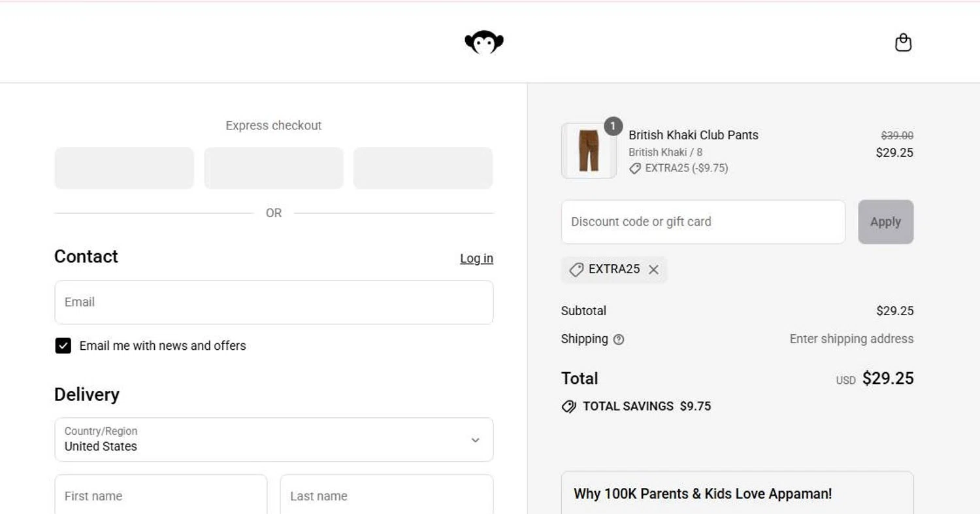Image resolution: width=980 pixels, height=514 pixels.
Task: Click the 'British Khaki / 8' variant text
Action: (x=665, y=152)
